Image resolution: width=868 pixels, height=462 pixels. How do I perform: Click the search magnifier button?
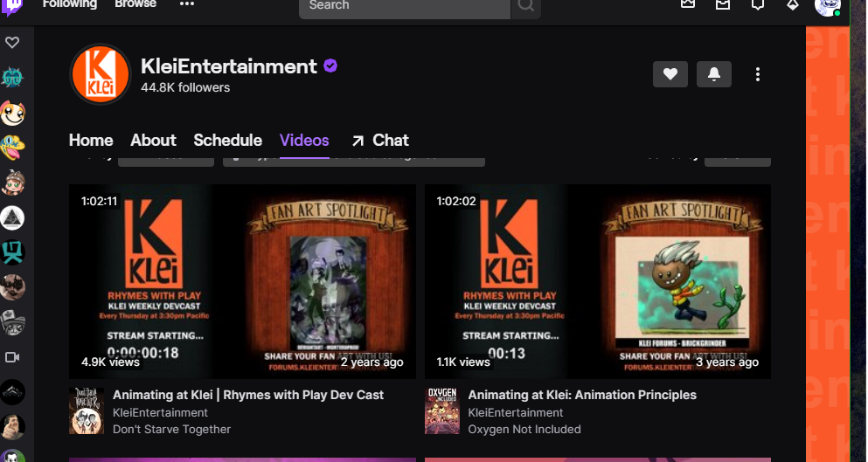[526, 7]
